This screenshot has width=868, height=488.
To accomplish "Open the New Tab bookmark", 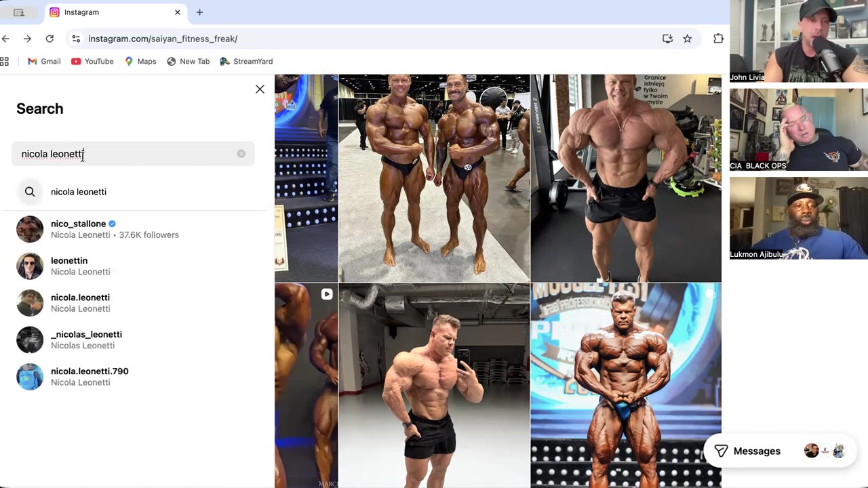I will pos(189,61).
